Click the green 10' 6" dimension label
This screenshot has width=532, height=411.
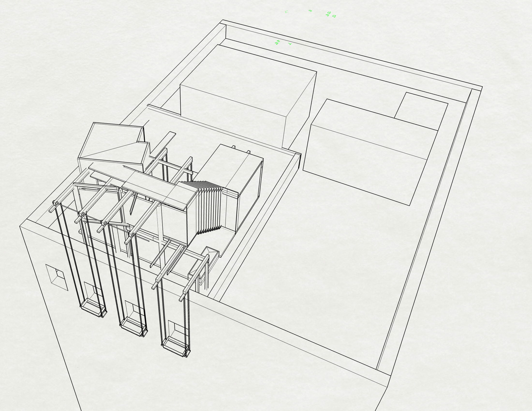[328, 14]
